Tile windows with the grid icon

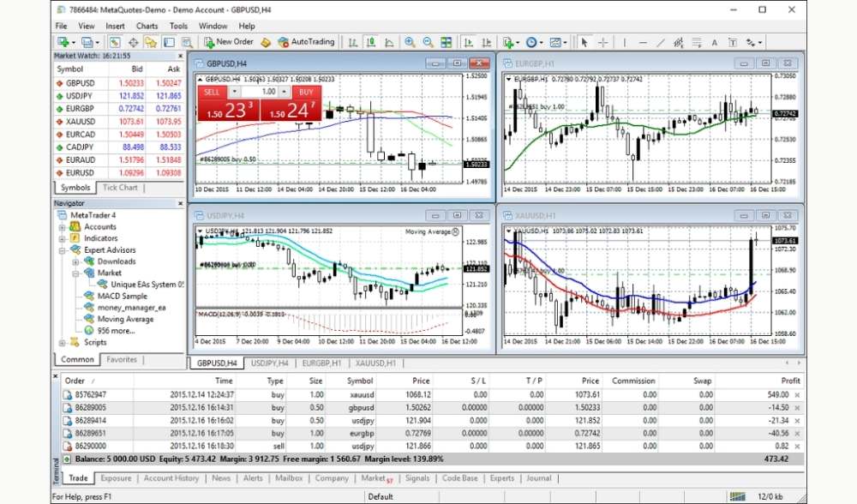(446, 42)
